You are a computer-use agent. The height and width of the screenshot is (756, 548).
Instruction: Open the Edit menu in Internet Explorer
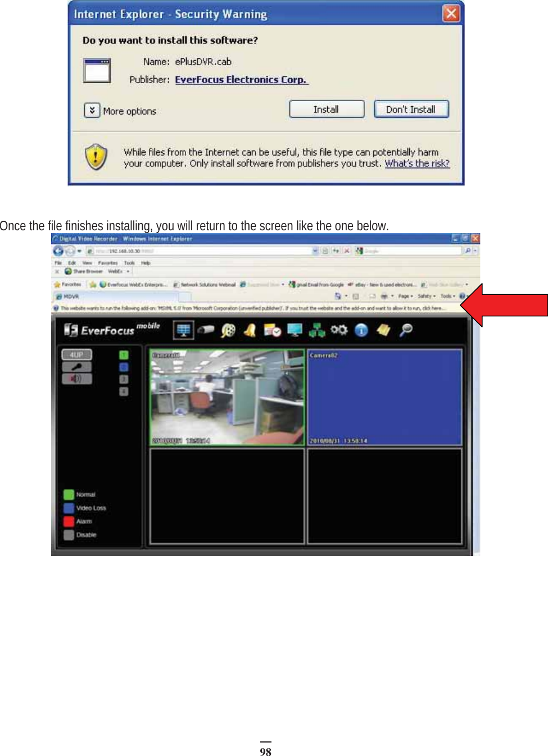pos(72,263)
